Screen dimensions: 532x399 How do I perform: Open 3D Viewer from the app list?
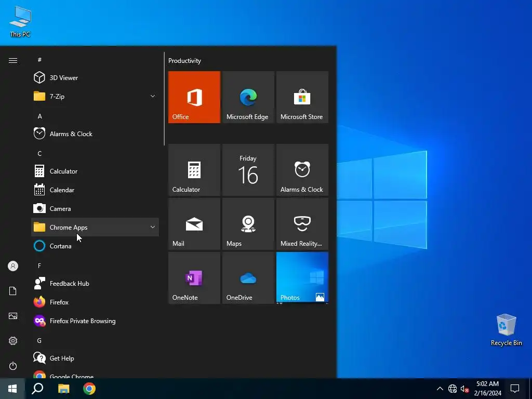[95, 78]
